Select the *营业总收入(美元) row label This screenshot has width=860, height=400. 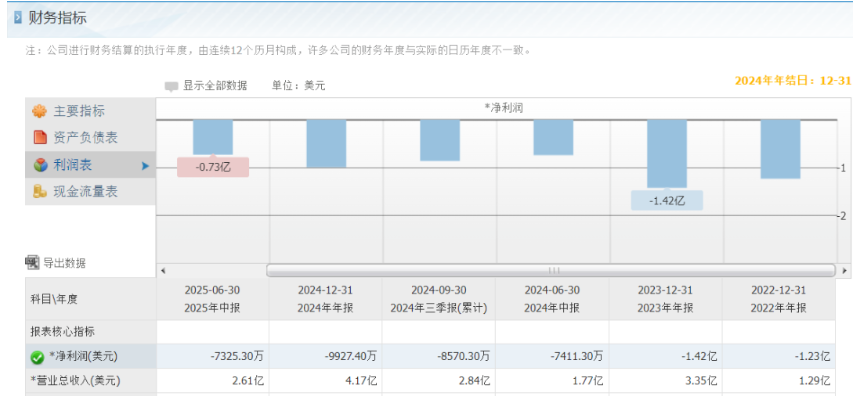[75, 380]
